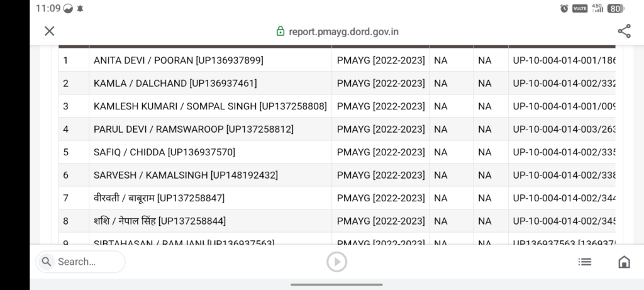The image size is (644, 290).
Task: Tap registration number UP-10-004-014-003/263
Action: [563, 129]
